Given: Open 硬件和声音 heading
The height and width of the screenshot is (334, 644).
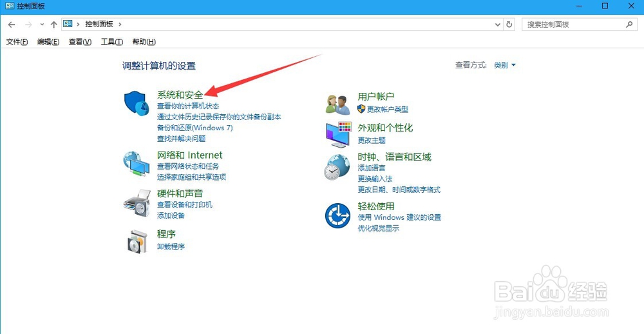Looking at the screenshot, I should [180, 193].
